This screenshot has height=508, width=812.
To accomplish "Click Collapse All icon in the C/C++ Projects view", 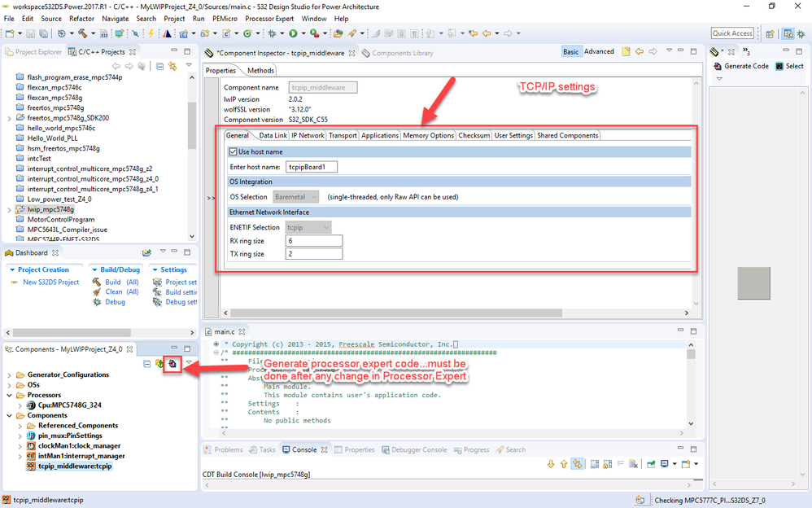I will [159, 67].
